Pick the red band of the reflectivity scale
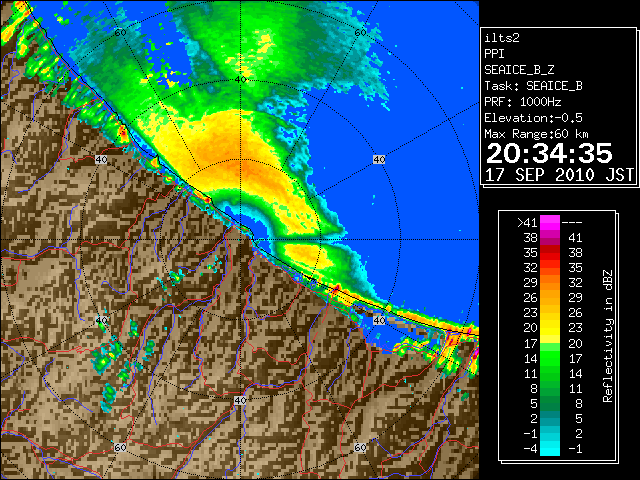Viewport: 640px width, 480px height. point(550,252)
